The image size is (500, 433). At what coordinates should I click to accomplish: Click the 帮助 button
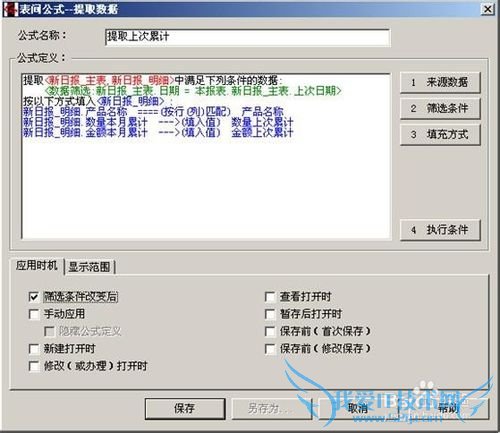(x=448, y=408)
